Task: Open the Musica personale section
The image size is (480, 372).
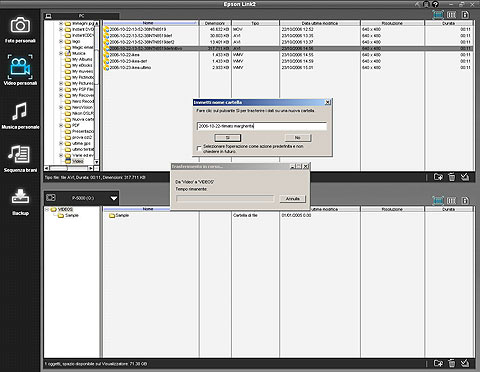Action: tap(20, 111)
